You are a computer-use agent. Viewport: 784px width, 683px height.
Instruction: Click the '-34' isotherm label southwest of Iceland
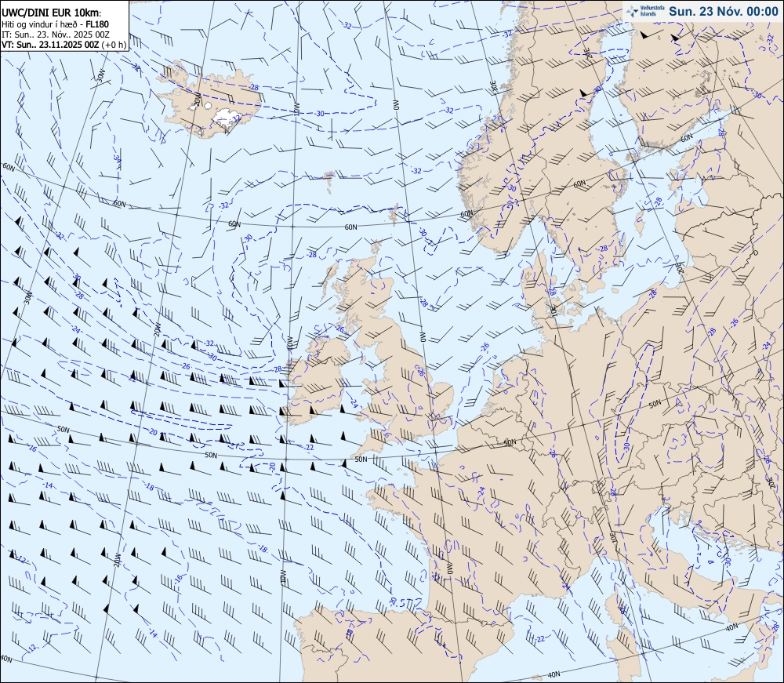tap(117, 160)
